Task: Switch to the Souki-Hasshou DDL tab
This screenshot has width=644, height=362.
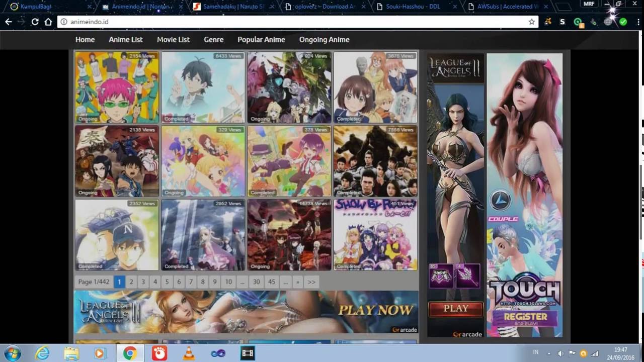Action: tap(416, 7)
